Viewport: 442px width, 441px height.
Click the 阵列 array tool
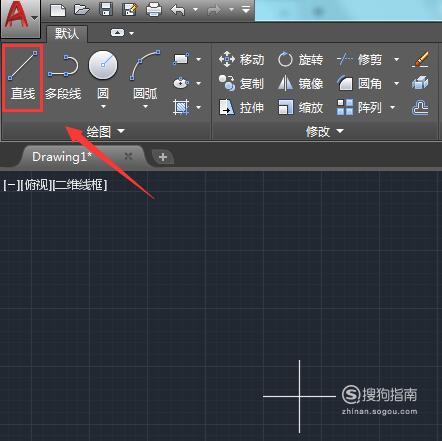pyautogui.click(x=359, y=107)
